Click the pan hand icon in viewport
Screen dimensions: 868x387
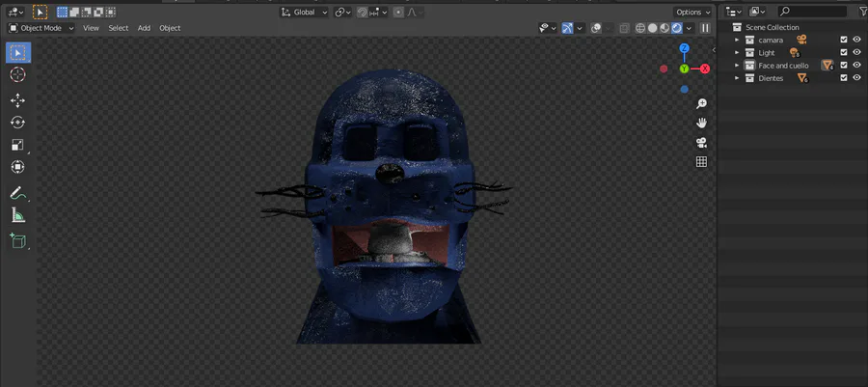tap(701, 123)
